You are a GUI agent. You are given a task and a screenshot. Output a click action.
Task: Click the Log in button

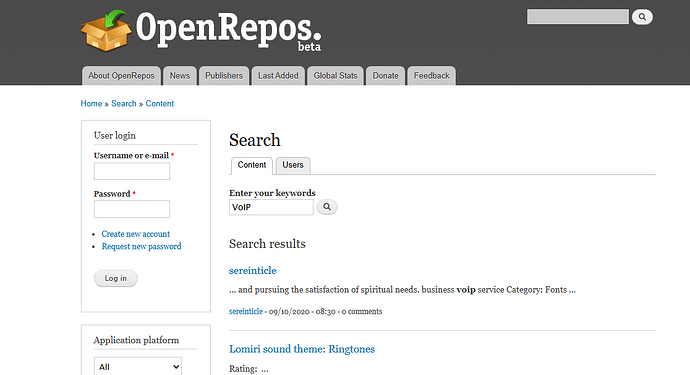[116, 278]
